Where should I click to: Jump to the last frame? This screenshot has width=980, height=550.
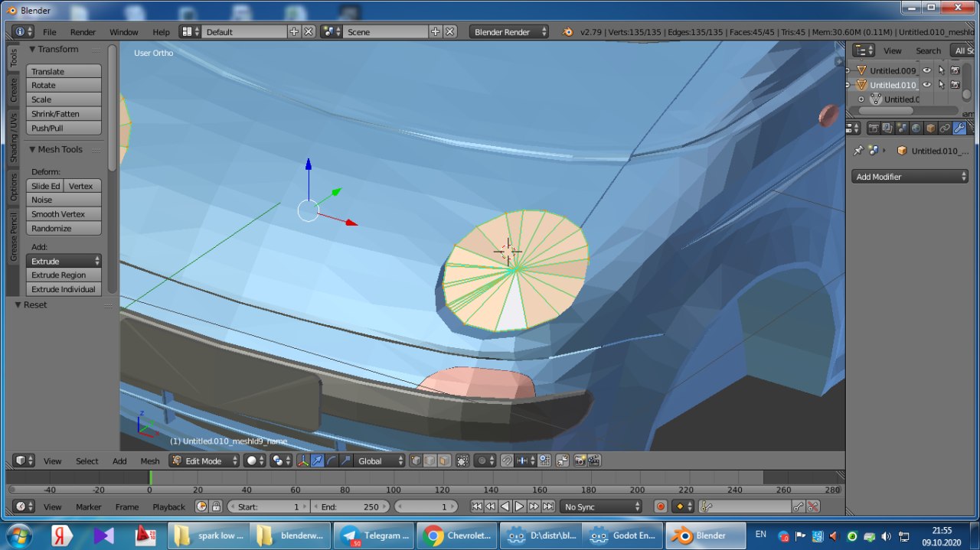pyautogui.click(x=548, y=506)
